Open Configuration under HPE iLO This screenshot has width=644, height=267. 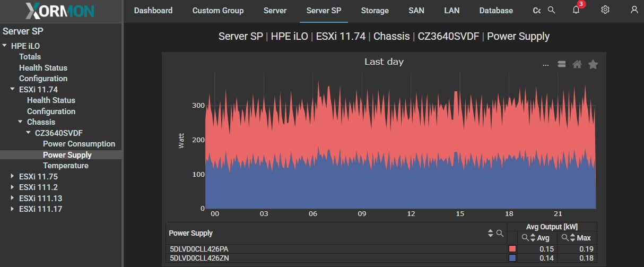pos(43,79)
